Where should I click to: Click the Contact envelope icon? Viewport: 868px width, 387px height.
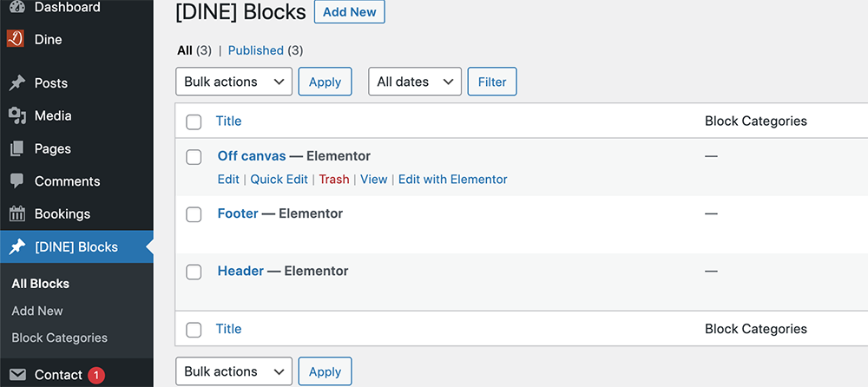click(17, 375)
